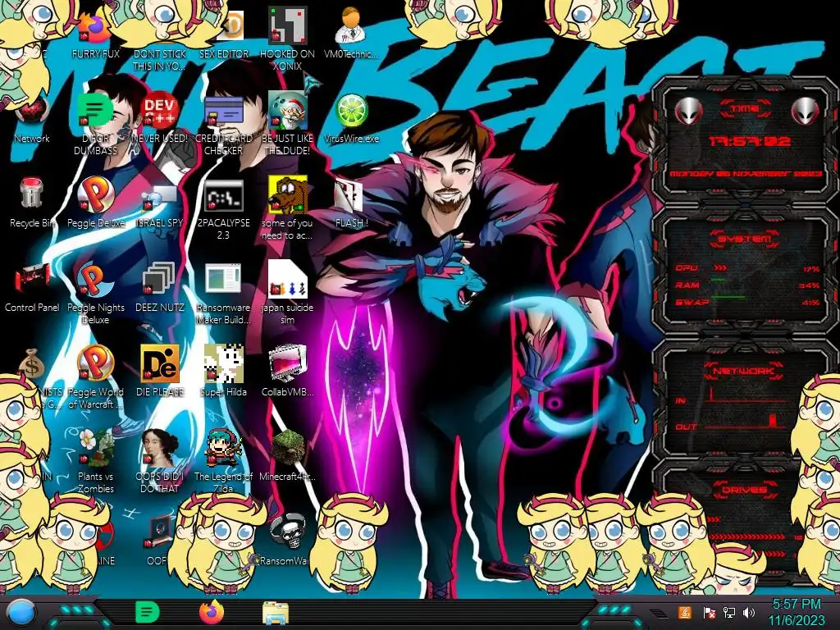Launch the Peggle World of Warcraft shortcut
Viewport: 840px width, 630px height.
[x=95, y=363]
